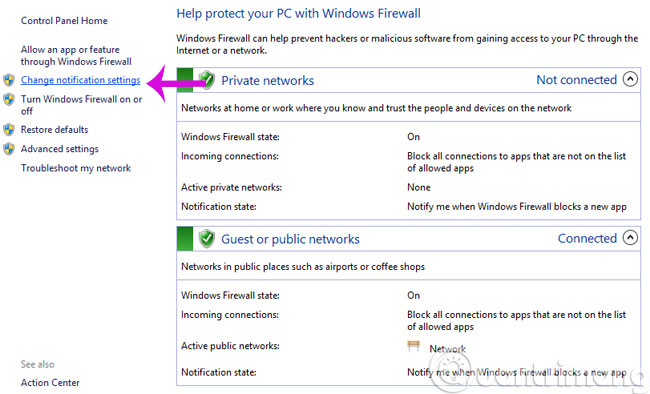
Task: Open Turn Windows Firewall on or off
Action: coord(81,105)
